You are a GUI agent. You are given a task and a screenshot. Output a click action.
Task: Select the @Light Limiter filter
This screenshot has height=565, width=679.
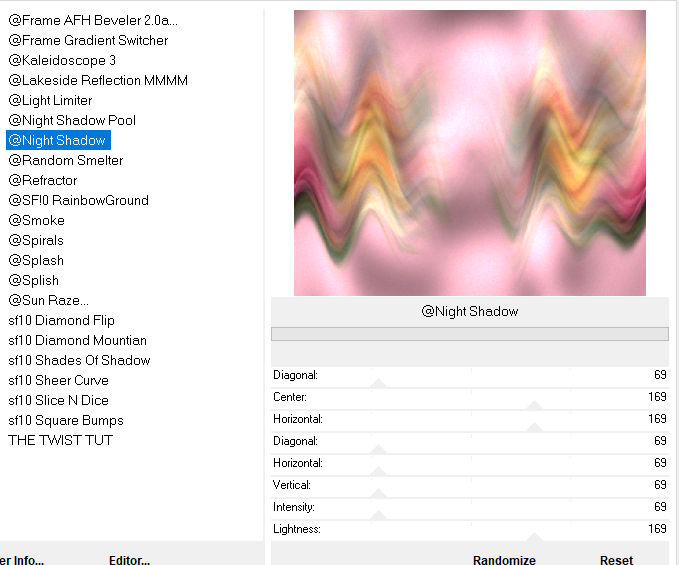tap(50, 100)
